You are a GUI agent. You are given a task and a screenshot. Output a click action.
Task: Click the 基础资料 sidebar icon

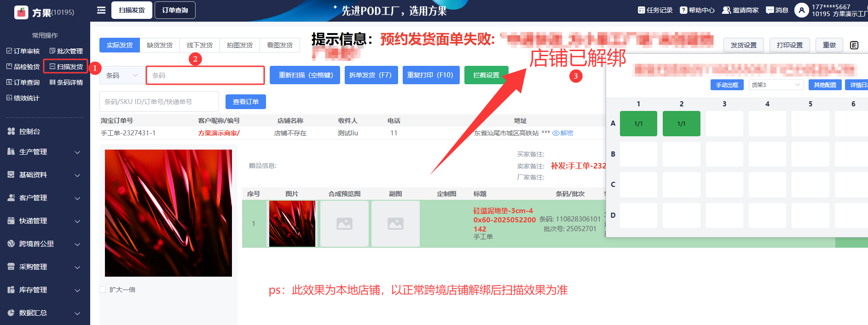[11, 174]
